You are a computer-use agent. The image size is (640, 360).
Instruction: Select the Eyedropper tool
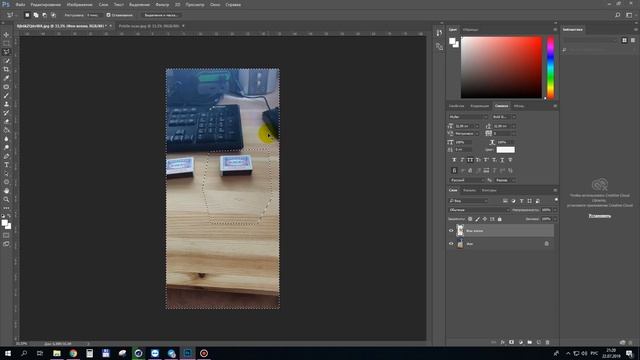(6, 78)
